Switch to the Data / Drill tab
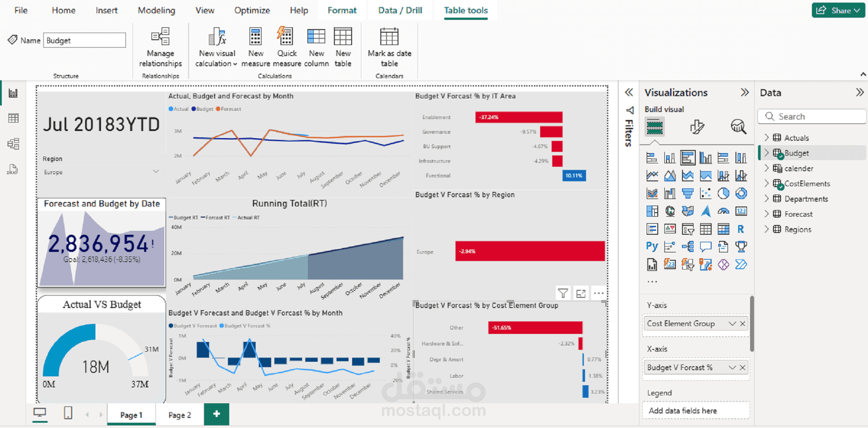This screenshot has width=868, height=428. tap(400, 10)
